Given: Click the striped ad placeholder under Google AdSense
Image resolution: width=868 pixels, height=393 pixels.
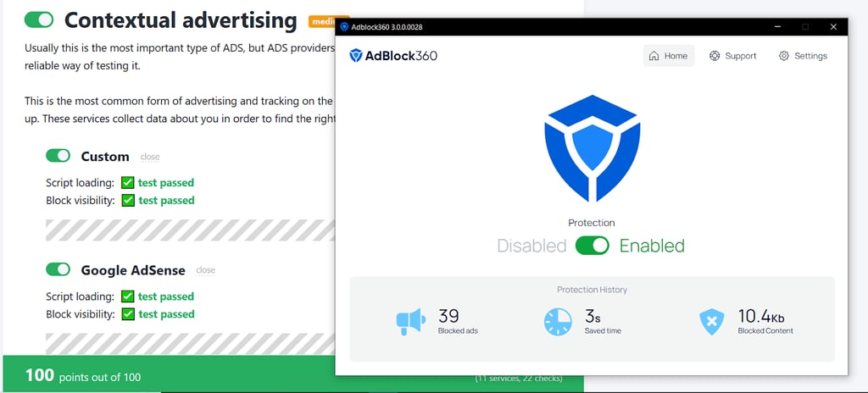Looking at the screenshot, I should coord(191,343).
